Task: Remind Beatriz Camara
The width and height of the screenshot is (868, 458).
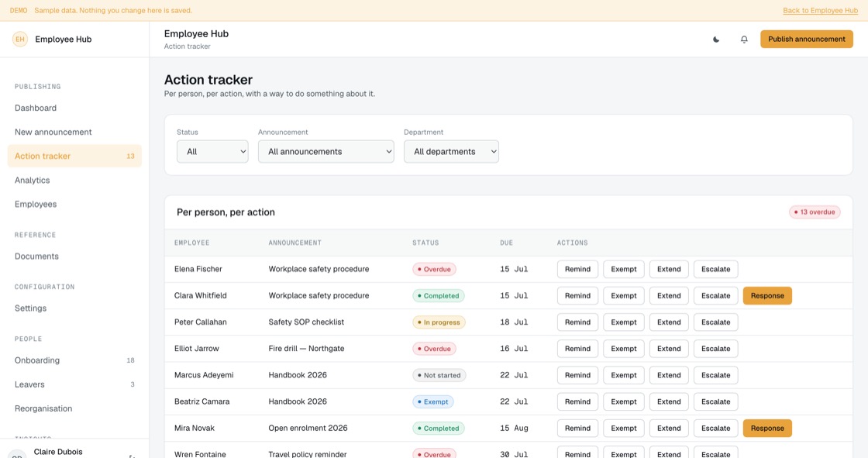Action: [x=577, y=401]
